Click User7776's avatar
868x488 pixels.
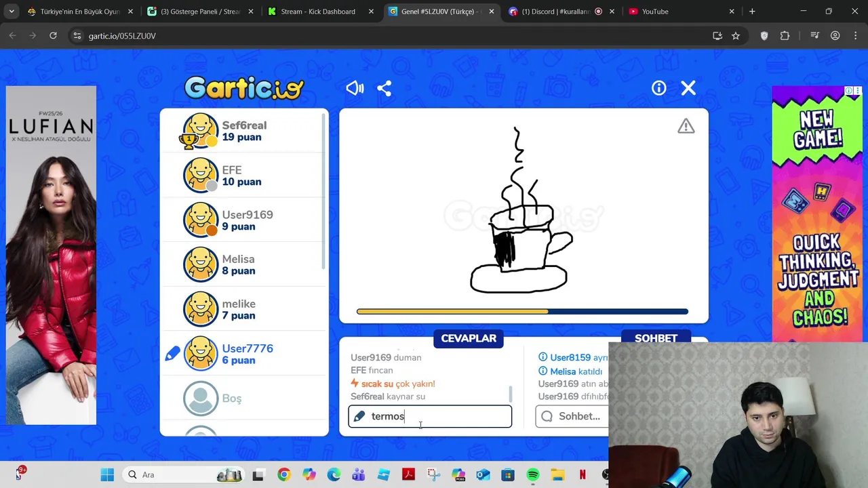tap(201, 354)
